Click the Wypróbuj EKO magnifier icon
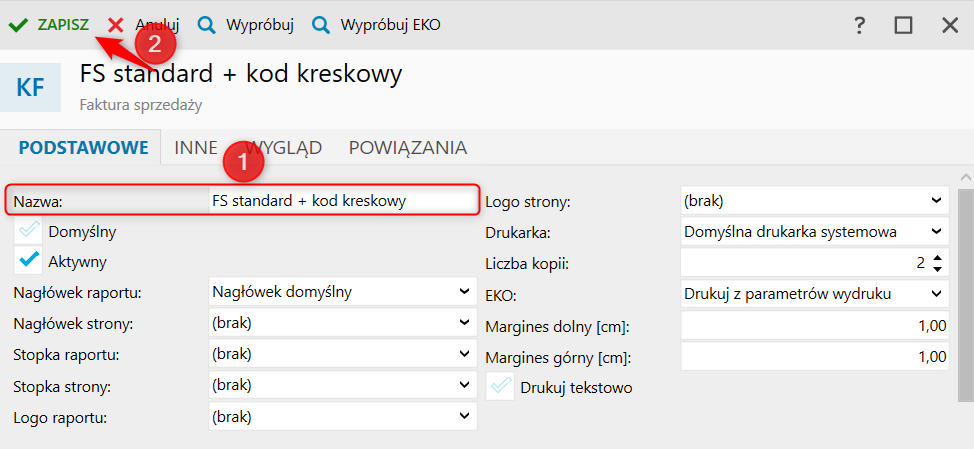This screenshot has width=974, height=449. tap(321, 24)
